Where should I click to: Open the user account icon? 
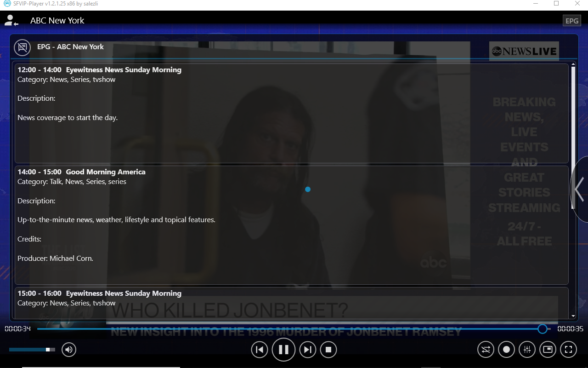11,20
